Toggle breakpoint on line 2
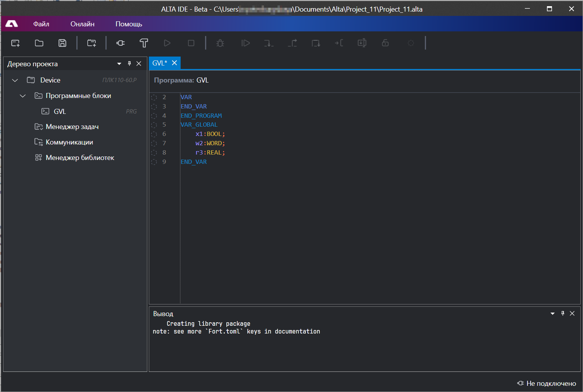Image resolution: width=583 pixels, height=392 pixels. 154,97
